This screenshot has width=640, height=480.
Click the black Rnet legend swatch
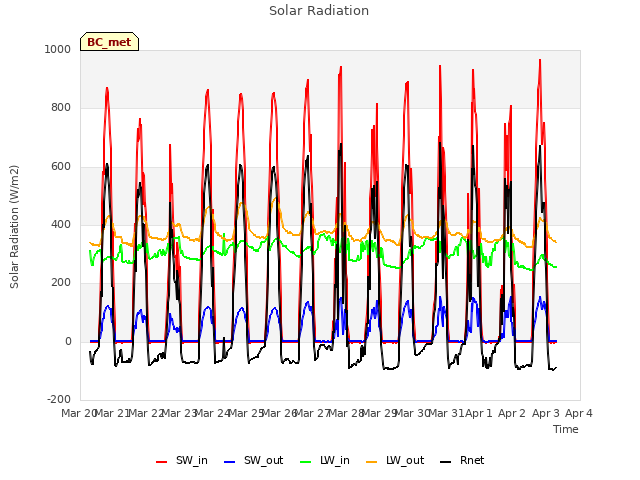click(446, 462)
